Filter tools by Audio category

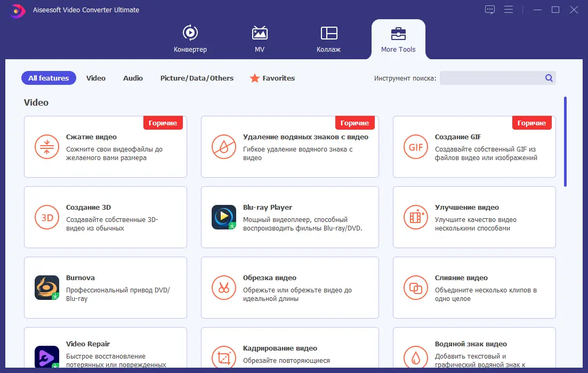click(133, 78)
